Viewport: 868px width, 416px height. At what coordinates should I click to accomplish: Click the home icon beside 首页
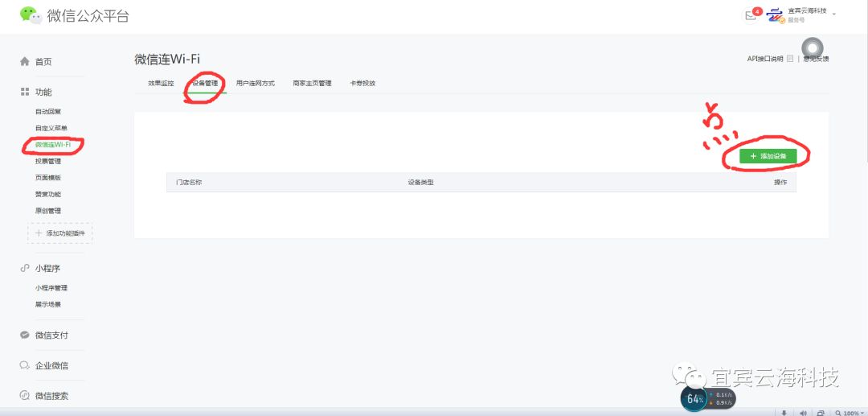[25, 62]
